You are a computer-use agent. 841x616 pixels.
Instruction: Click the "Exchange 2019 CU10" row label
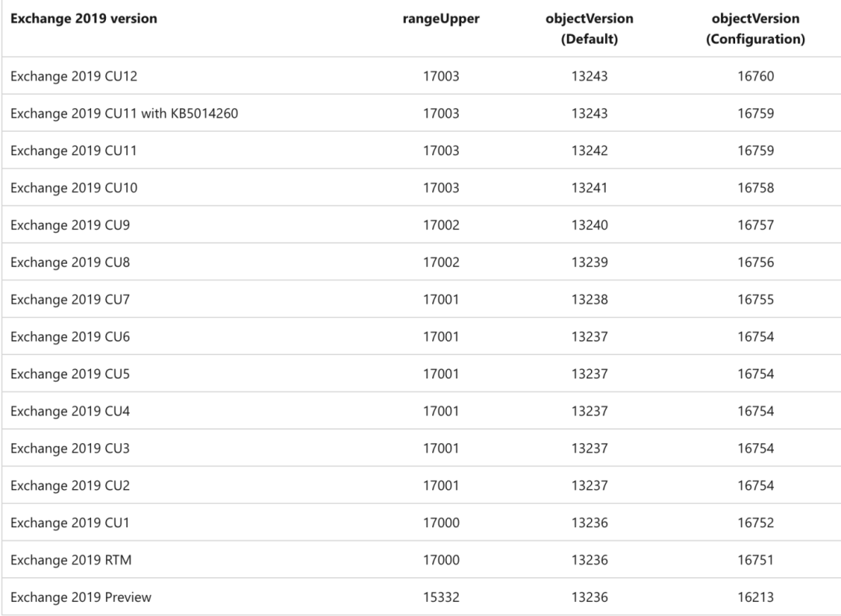click(74, 188)
